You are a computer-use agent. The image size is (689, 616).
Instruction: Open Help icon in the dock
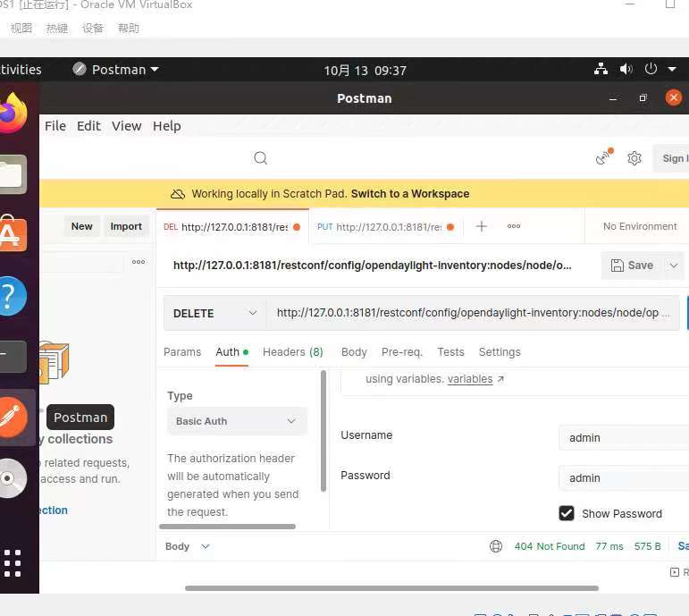pos(12,296)
